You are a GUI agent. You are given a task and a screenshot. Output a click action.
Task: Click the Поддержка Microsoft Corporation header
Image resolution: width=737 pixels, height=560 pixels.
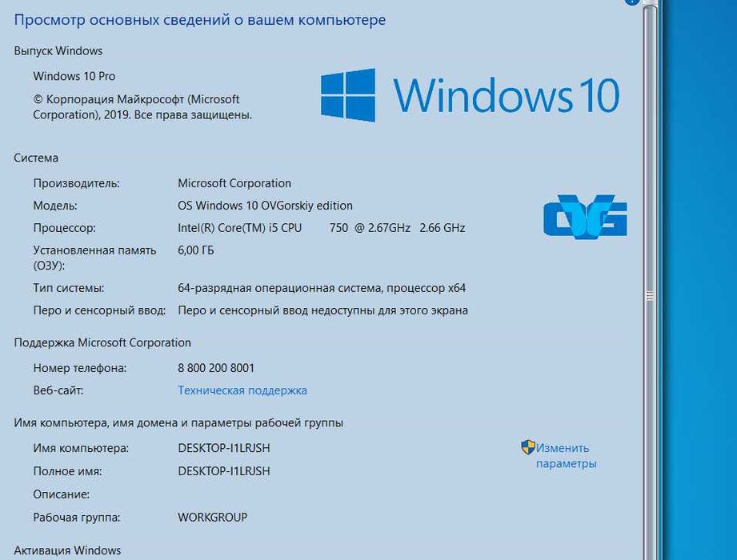tap(102, 342)
